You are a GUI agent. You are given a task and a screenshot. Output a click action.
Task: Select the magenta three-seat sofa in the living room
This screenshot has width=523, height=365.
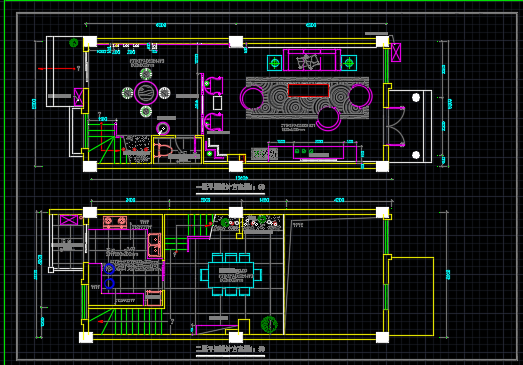tap(312, 60)
